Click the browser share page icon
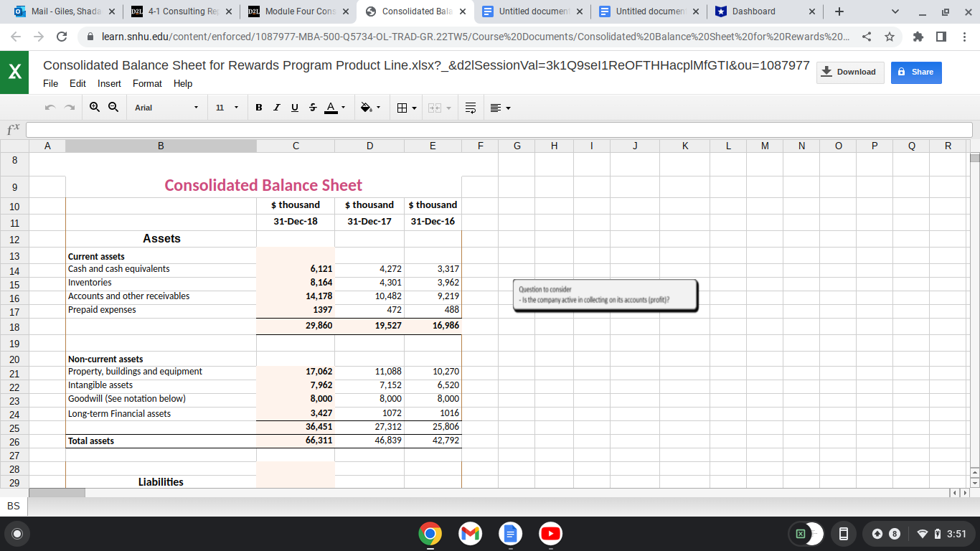Image resolution: width=980 pixels, height=551 pixels. [x=867, y=37]
